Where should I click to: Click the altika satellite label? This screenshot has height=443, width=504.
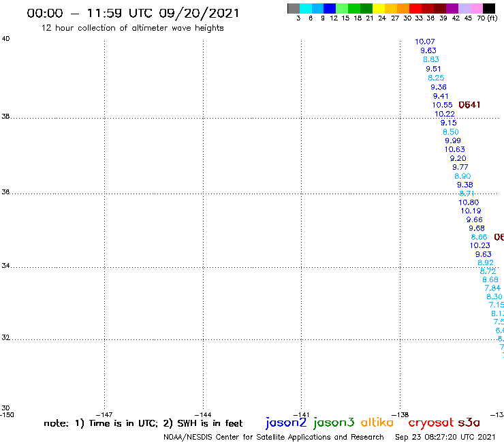(377, 423)
